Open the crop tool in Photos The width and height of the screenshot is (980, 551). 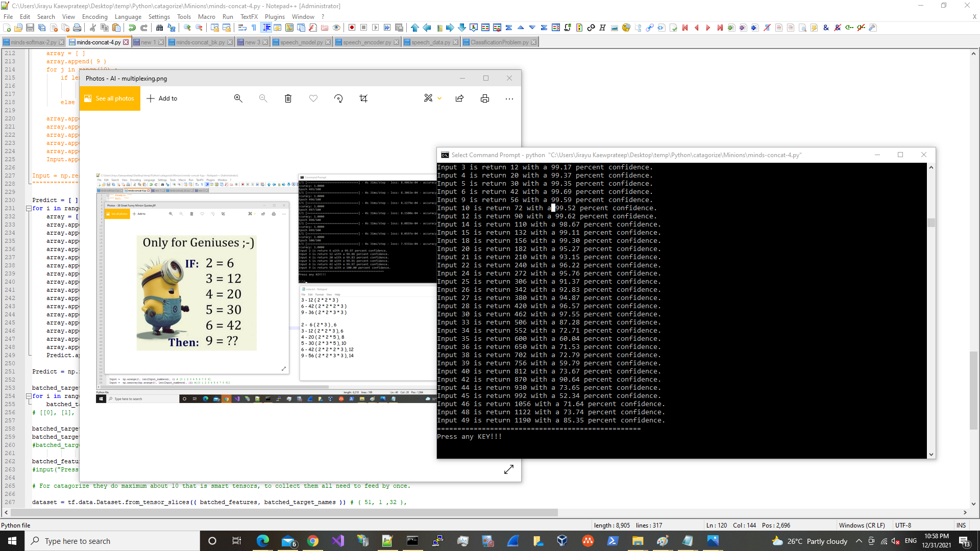363,98
